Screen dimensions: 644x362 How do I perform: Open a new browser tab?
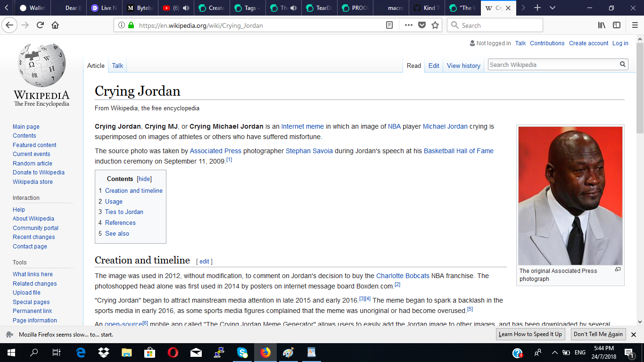[x=537, y=8]
